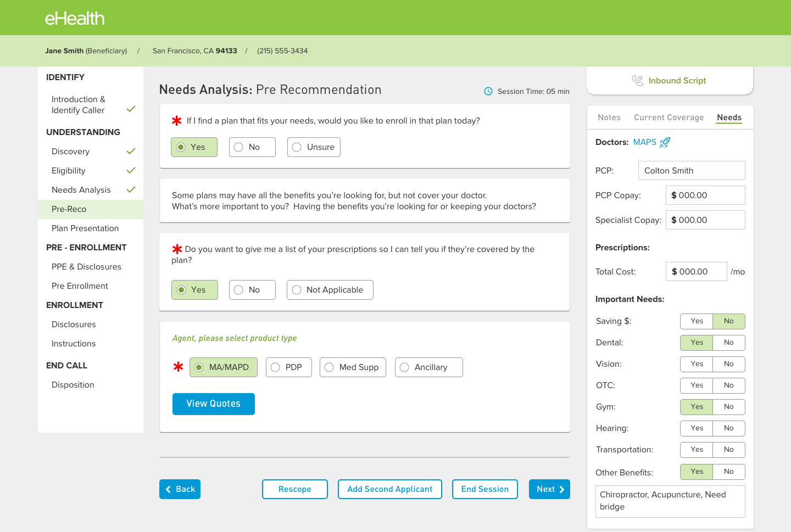Set Saving $ to No

point(729,321)
